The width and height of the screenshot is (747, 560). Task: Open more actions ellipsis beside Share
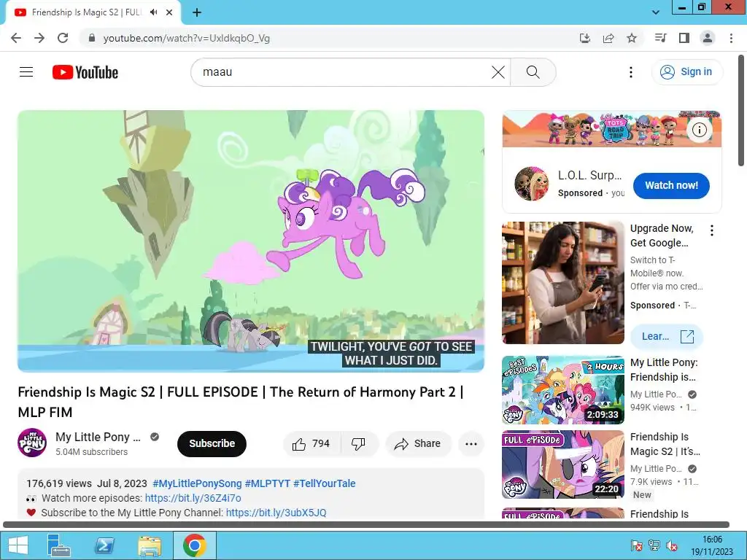click(x=471, y=444)
